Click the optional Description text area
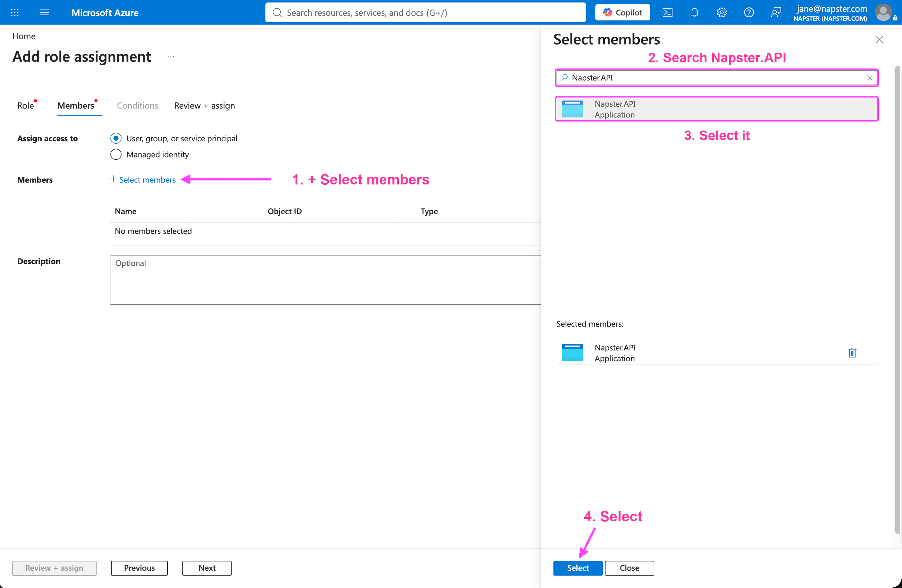Viewport: 902px width, 588px height. coord(325,280)
